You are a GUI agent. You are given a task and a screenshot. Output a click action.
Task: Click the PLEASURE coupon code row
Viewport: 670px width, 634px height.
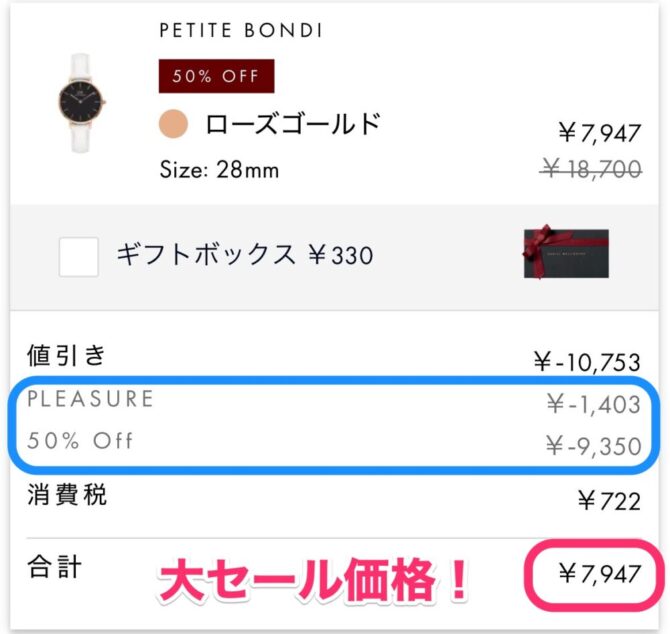click(91, 400)
